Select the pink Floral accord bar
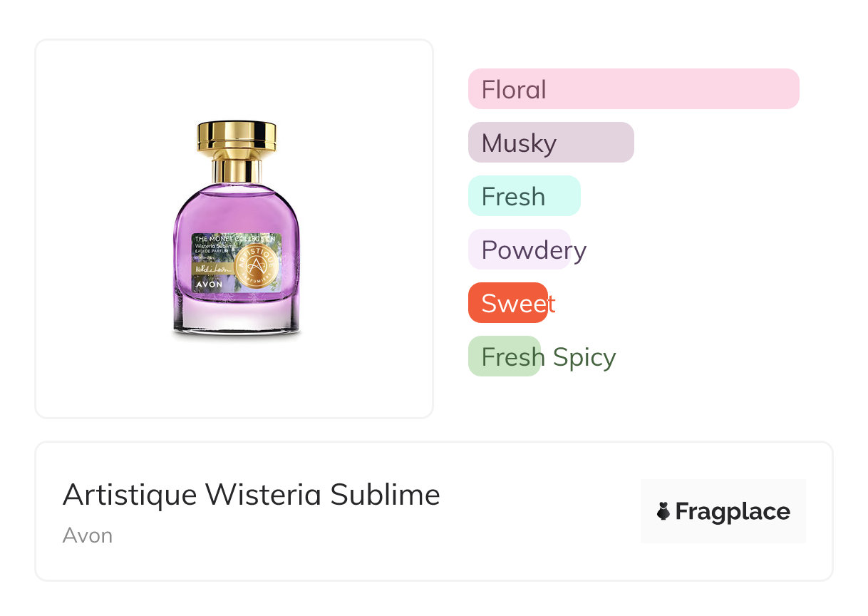Viewport: 868px width, 616px height. [x=633, y=89]
